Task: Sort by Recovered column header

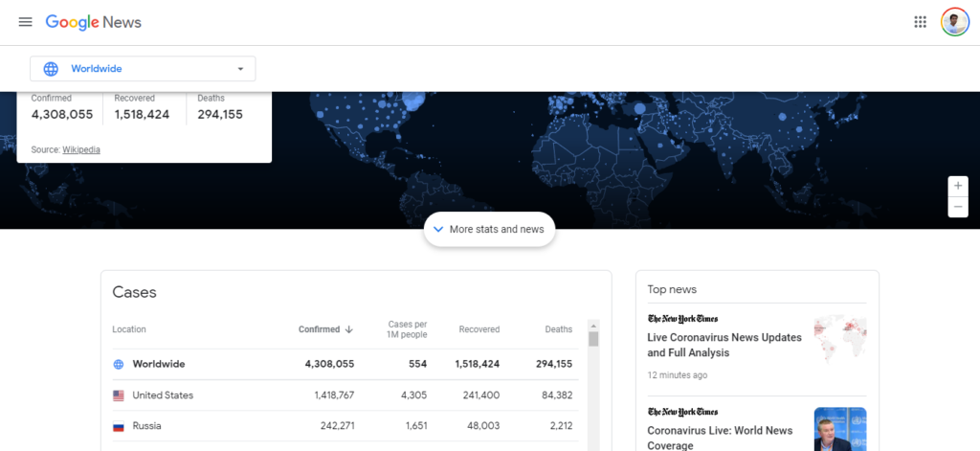Action: pos(479,329)
